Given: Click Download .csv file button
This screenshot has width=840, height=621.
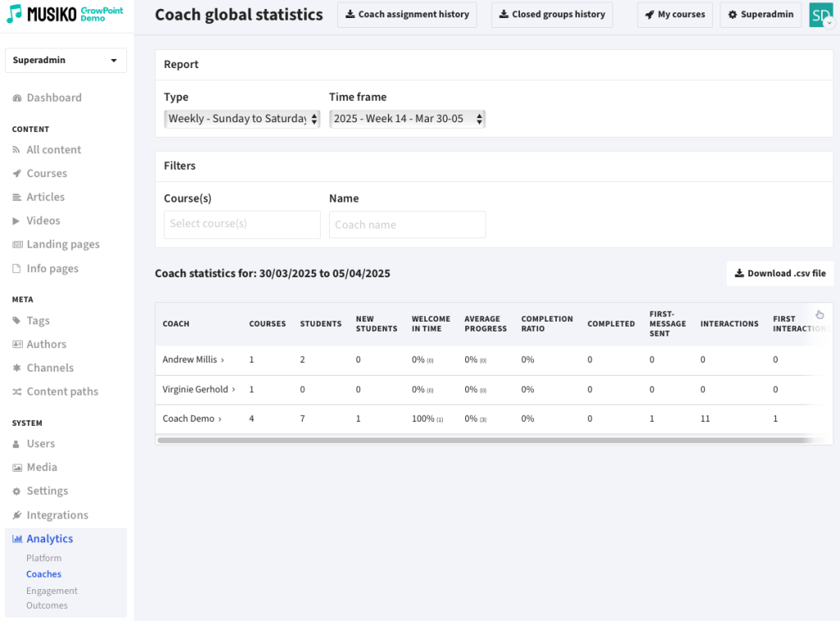Looking at the screenshot, I should point(780,273).
